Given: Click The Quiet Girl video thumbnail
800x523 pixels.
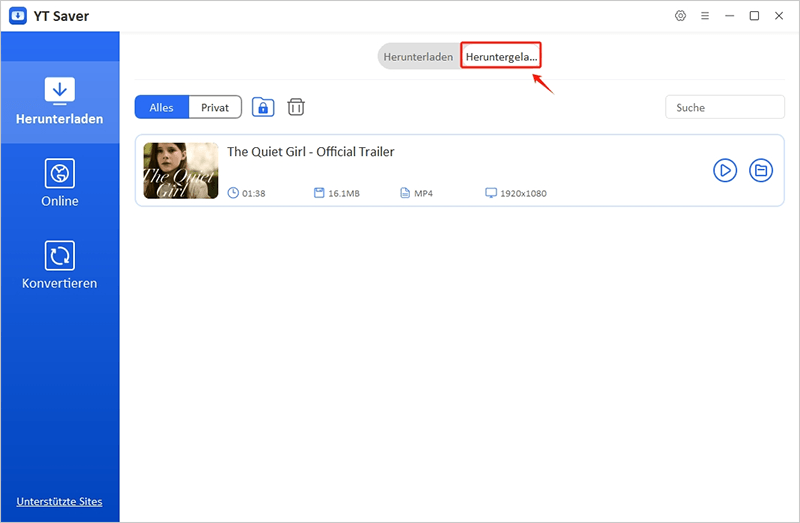Looking at the screenshot, I should click(x=181, y=170).
